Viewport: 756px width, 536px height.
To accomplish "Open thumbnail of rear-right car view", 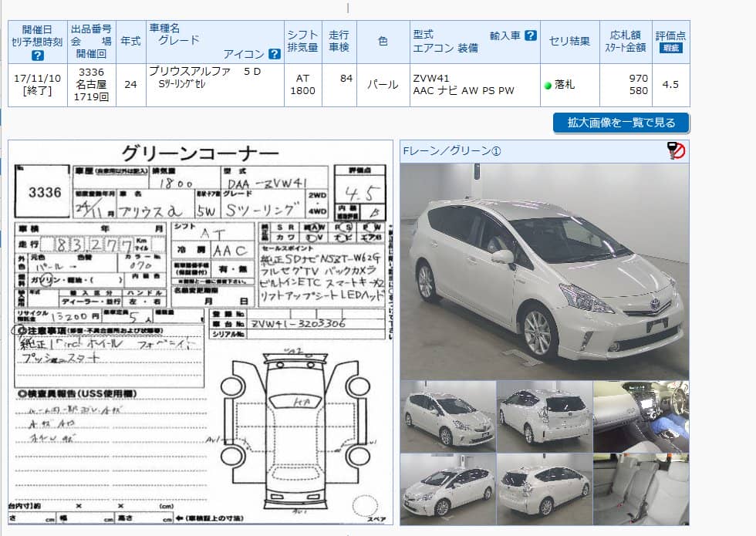I will (545, 489).
